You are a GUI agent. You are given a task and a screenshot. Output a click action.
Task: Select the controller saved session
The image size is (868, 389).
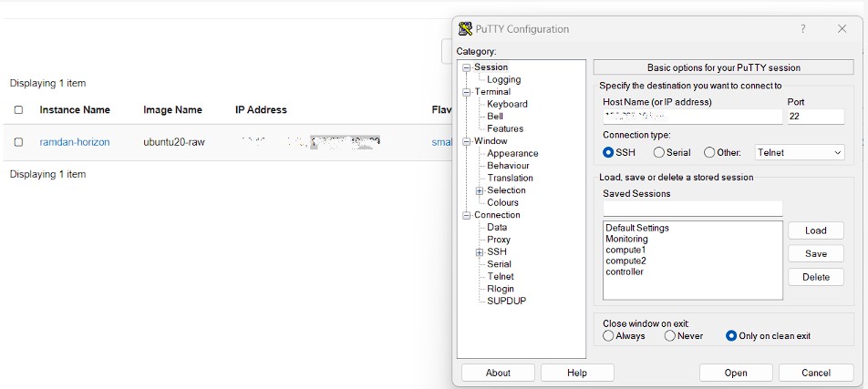click(x=625, y=271)
